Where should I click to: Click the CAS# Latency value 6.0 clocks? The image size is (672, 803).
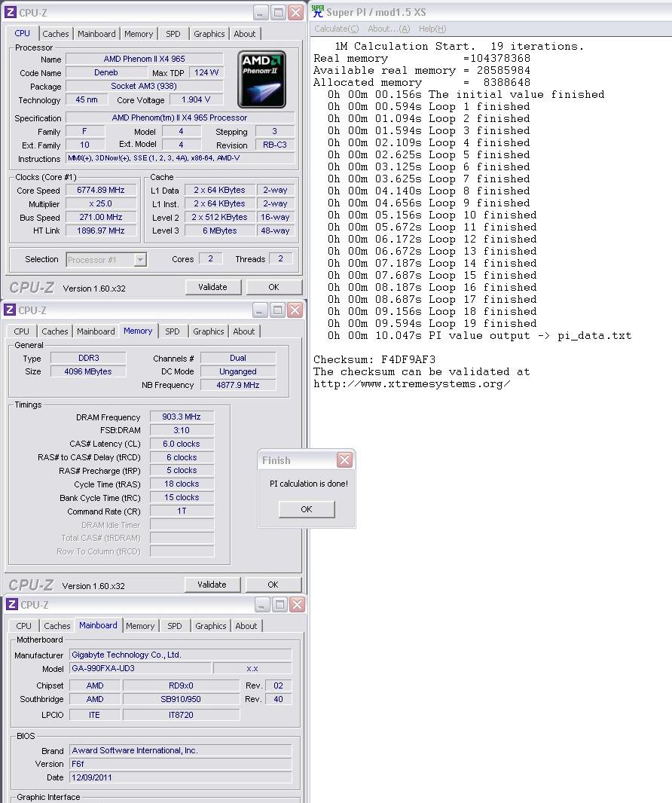click(x=182, y=444)
